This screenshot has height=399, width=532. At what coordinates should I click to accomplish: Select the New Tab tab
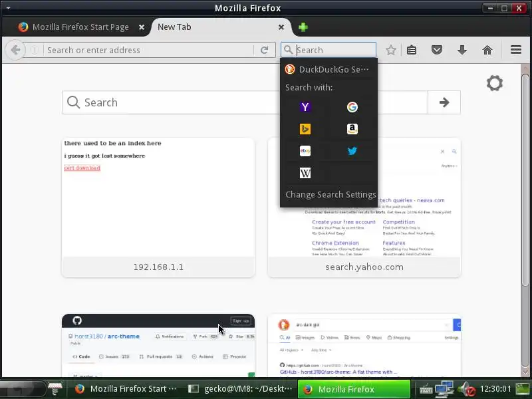tap(217, 27)
